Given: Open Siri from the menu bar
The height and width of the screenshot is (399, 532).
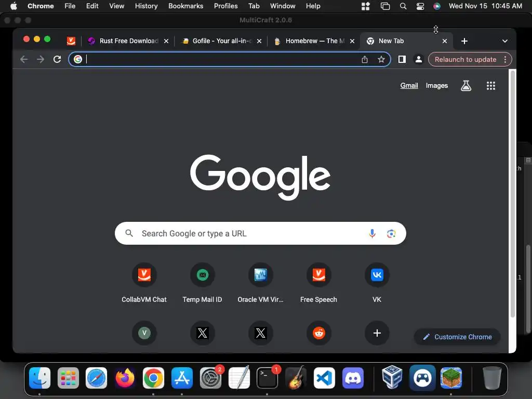Looking at the screenshot, I should pyautogui.click(x=436, y=6).
